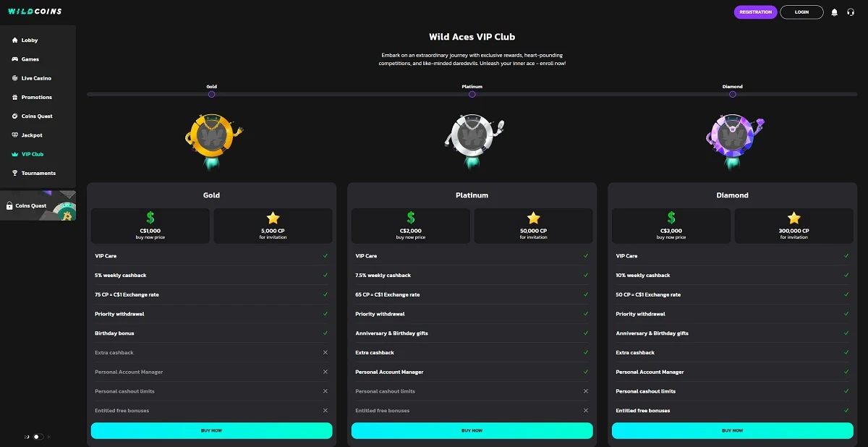Open live support headset icon
This screenshot has height=447, width=868.
(851, 12)
